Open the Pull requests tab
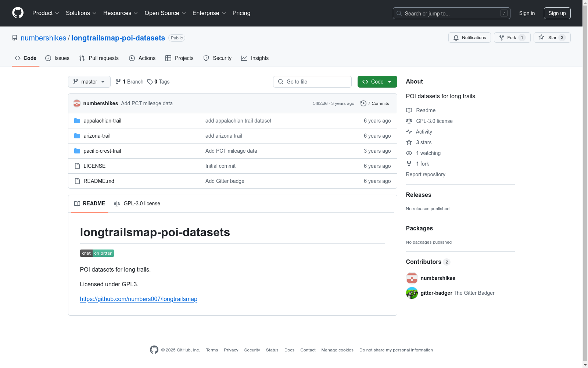 [x=99, y=58]
